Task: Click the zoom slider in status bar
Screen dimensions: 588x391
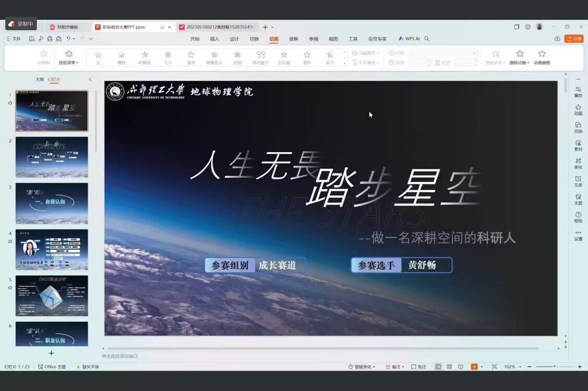Action: pos(554,366)
